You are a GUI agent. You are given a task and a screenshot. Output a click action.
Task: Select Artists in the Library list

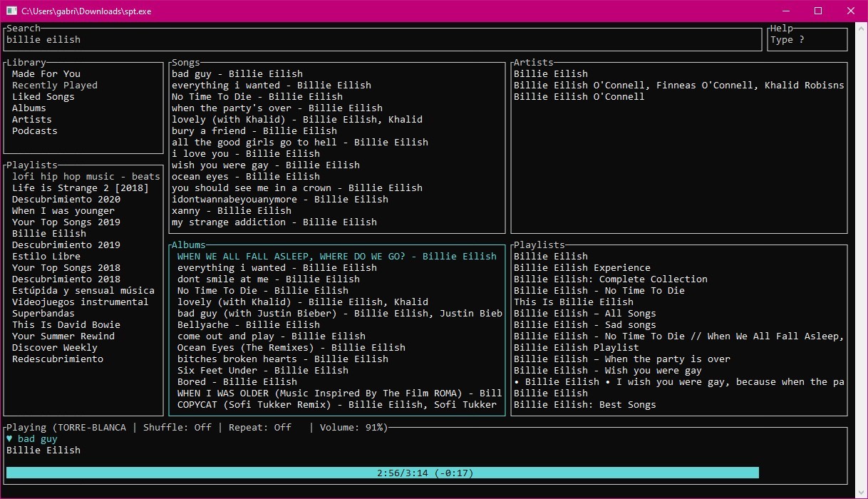[x=32, y=120]
